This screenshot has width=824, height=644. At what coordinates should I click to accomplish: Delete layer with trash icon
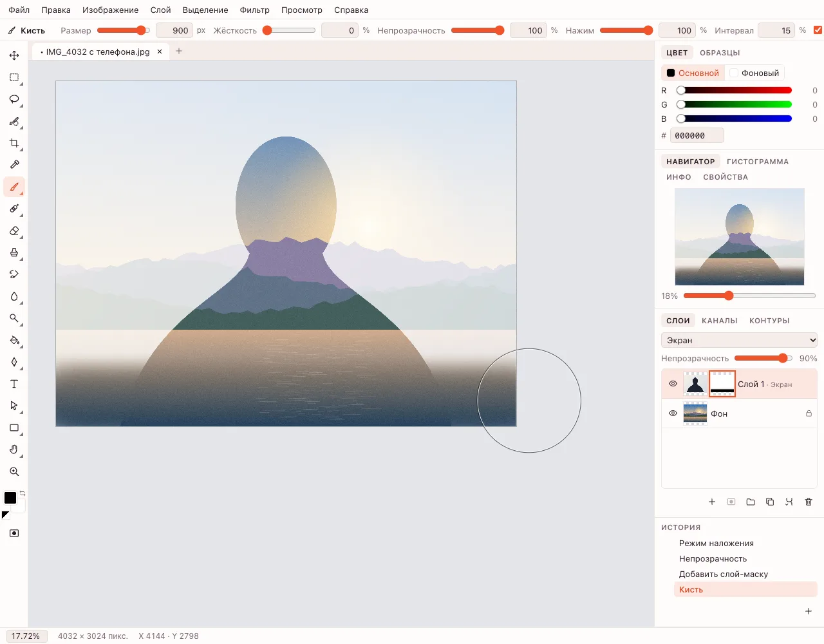809,502
